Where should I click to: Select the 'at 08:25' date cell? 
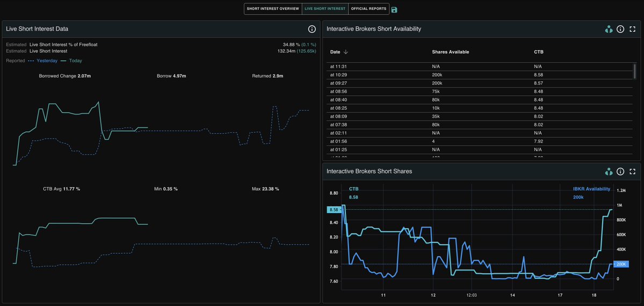tap(338, 108)
